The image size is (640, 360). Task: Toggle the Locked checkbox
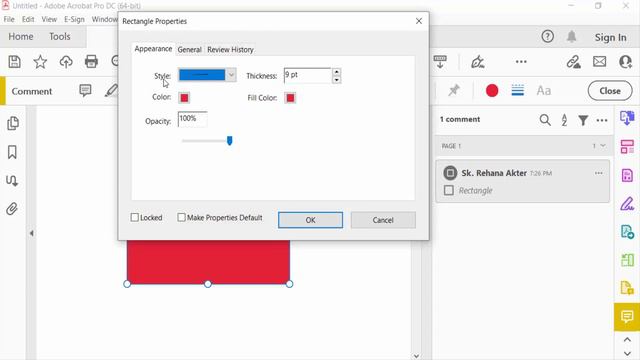tap(134, 218)
